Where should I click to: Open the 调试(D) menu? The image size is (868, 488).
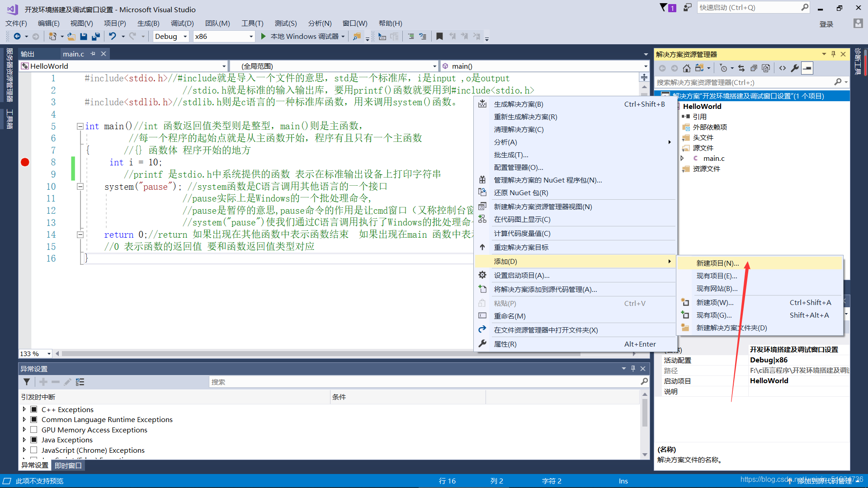tap(182, 23)
